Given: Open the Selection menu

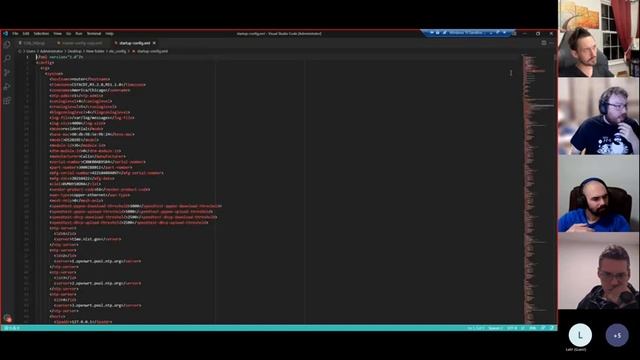Looking at the screenshot, I should (41, 33).
